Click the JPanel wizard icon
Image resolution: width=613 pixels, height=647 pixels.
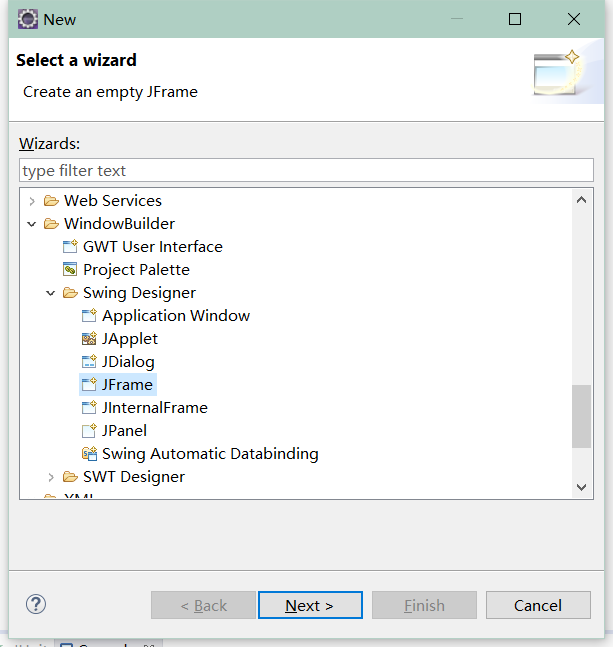[89, 431]
